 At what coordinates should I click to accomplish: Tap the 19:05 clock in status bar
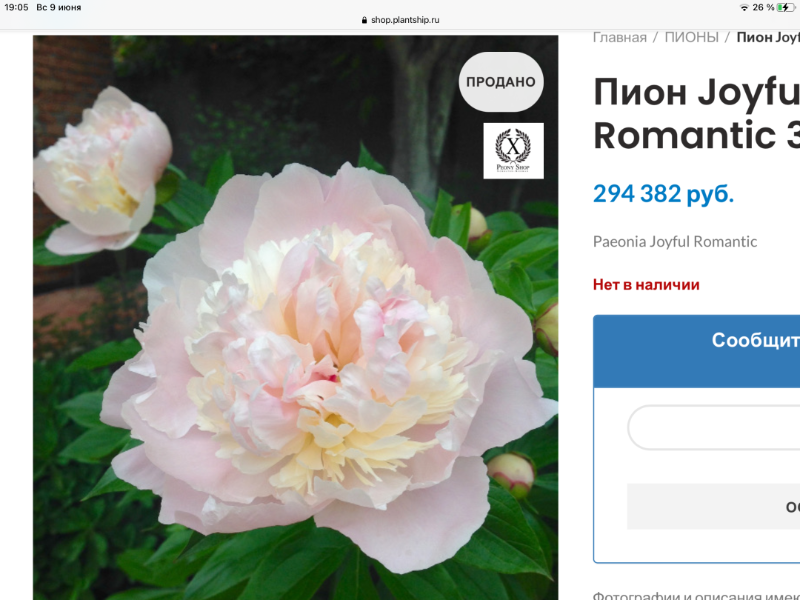[16, 7]
